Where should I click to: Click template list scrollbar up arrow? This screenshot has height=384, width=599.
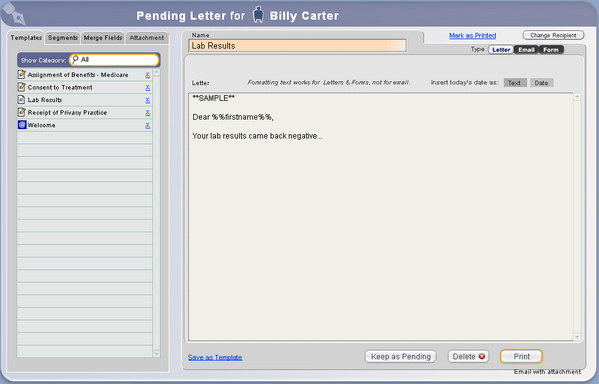[x=156, y=72]
